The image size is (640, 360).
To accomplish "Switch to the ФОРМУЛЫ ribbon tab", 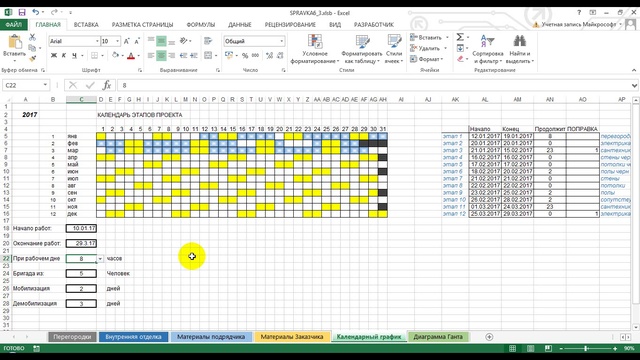I will [x=201, y=24].
